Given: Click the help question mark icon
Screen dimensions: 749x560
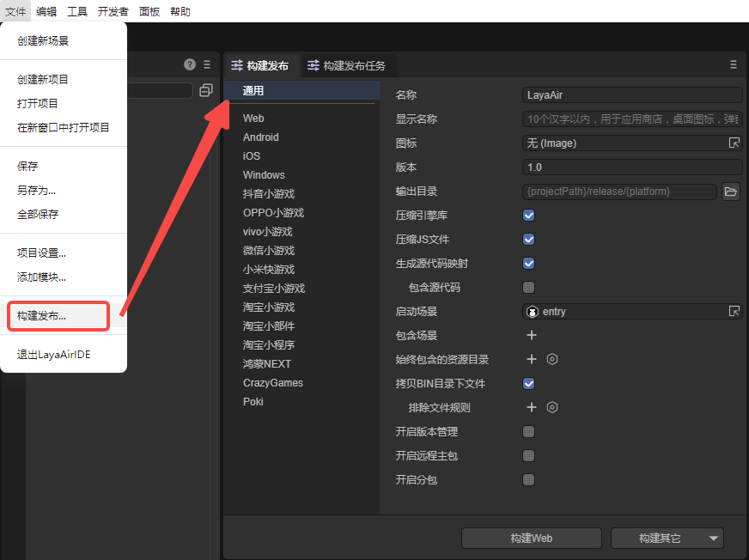Looking at the screenshot, I should pyautogui.click(x=190, y=64).
